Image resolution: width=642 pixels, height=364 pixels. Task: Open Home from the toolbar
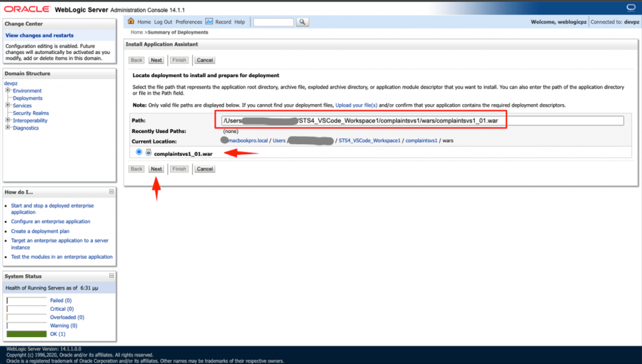[x=144, y=22]
